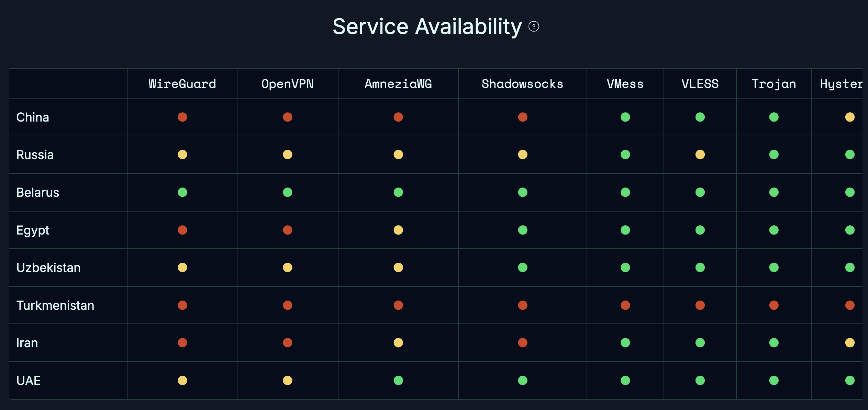Click China's red WireGuard status dot
868x410 pixels.
(x=182, y=117)
